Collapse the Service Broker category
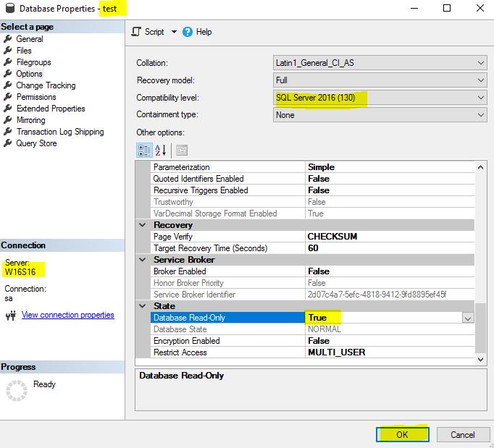The image size is (494, 448). [143, 260]
